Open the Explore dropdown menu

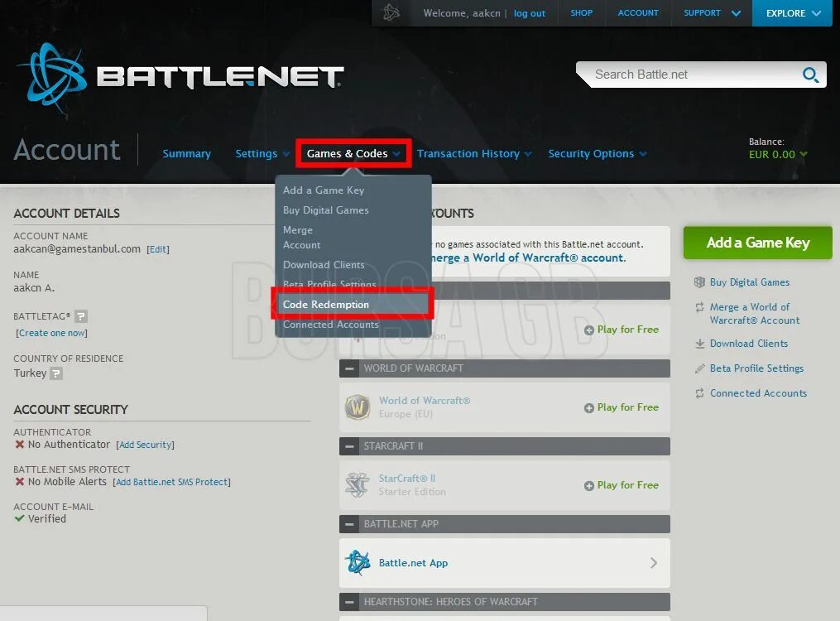point(792,13)
